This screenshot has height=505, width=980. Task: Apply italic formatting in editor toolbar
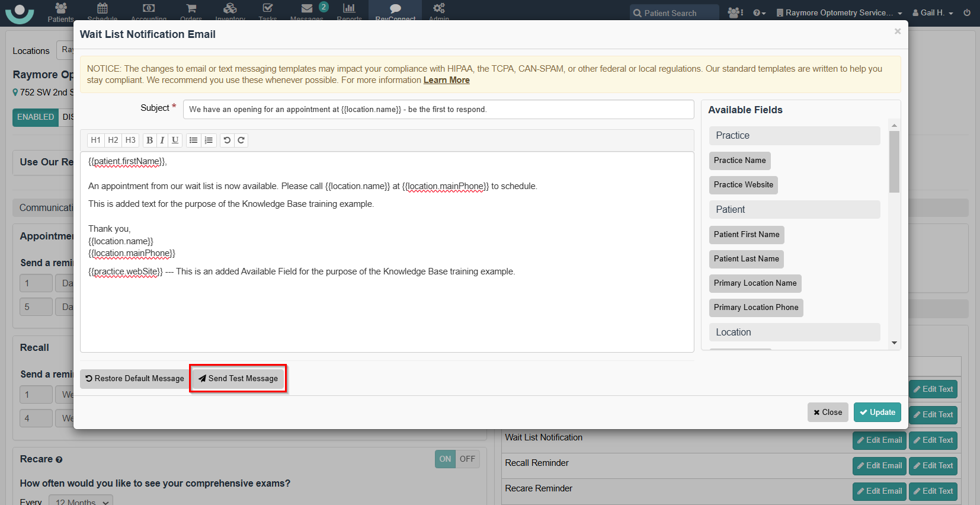(x=162, y=140)
